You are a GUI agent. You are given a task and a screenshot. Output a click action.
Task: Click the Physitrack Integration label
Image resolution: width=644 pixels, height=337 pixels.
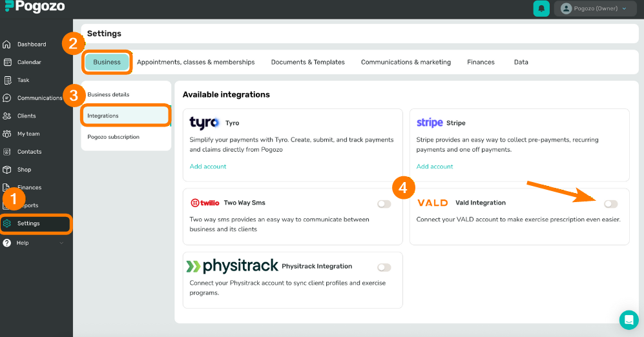click(x=317, y=267)
